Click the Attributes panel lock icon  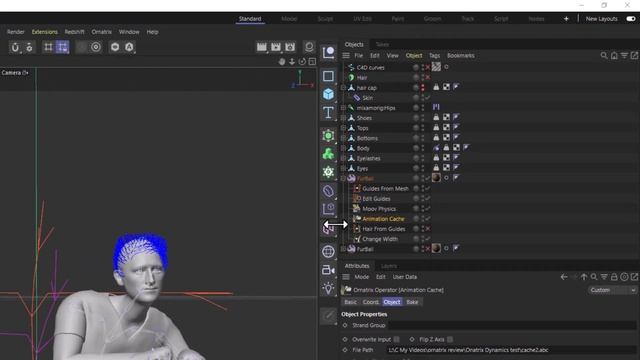tap(614, 277)
